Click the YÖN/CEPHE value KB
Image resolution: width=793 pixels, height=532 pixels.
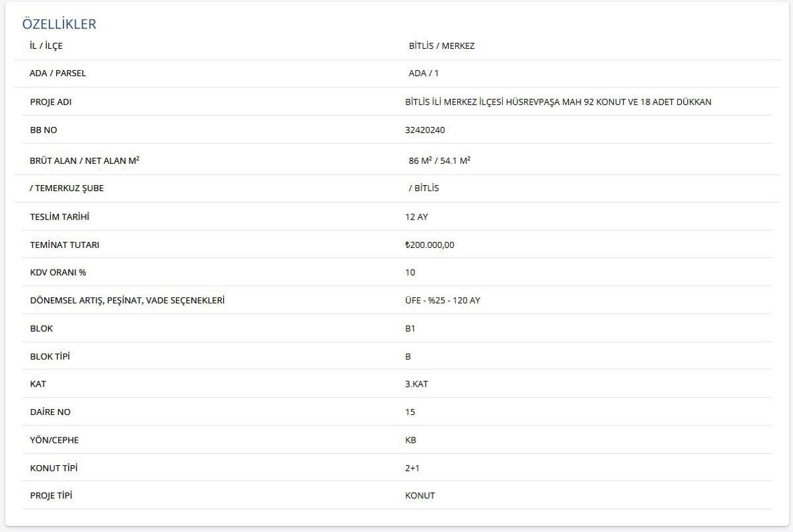coord(410,440)
